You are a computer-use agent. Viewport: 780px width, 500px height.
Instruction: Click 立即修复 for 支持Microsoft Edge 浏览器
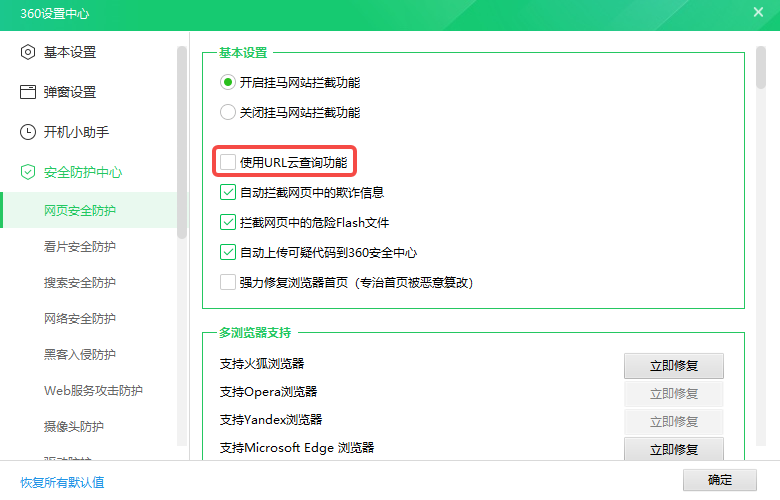674,449
